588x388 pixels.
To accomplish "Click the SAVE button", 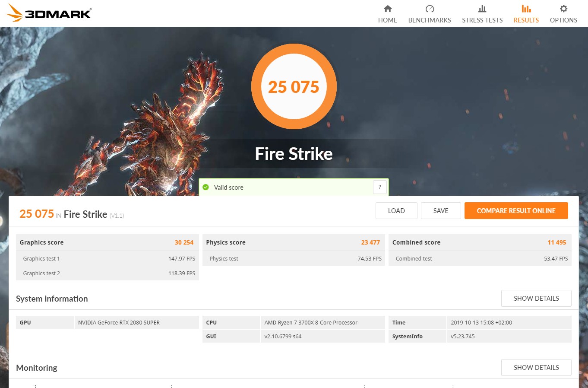I will [441, 211].
